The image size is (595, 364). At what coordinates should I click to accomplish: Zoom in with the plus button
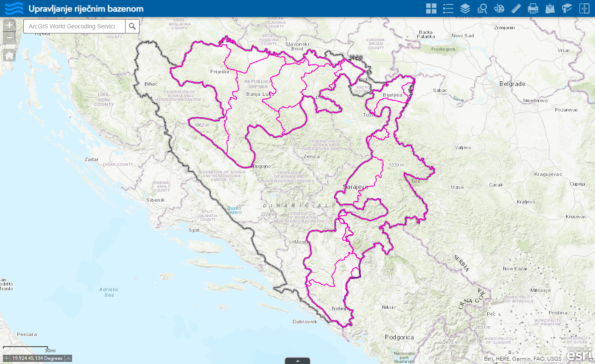coord(9,25)
